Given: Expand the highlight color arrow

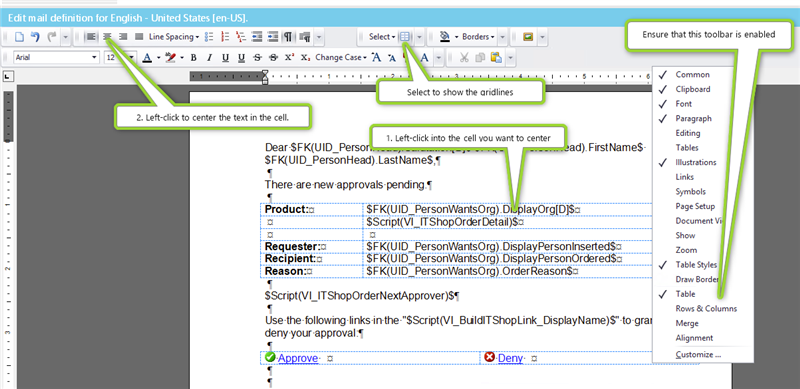Looking at the screenshot, I should pos(182,58).
